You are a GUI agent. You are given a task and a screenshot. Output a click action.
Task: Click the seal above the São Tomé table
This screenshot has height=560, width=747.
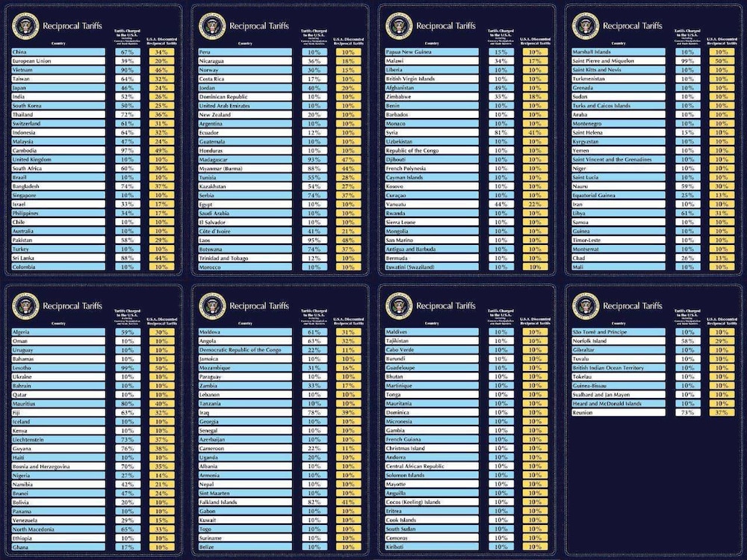click(586, 306)
